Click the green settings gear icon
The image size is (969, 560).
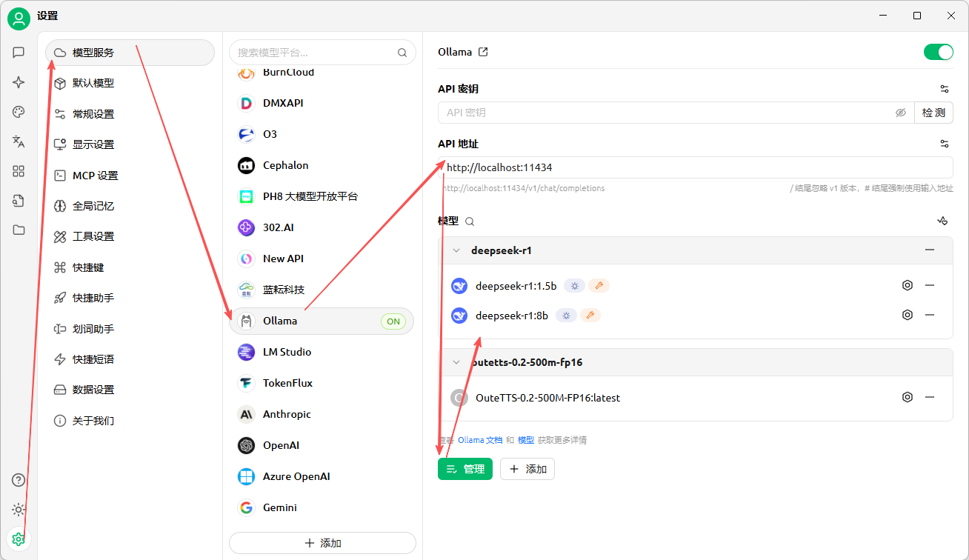[x=19, y=539]
